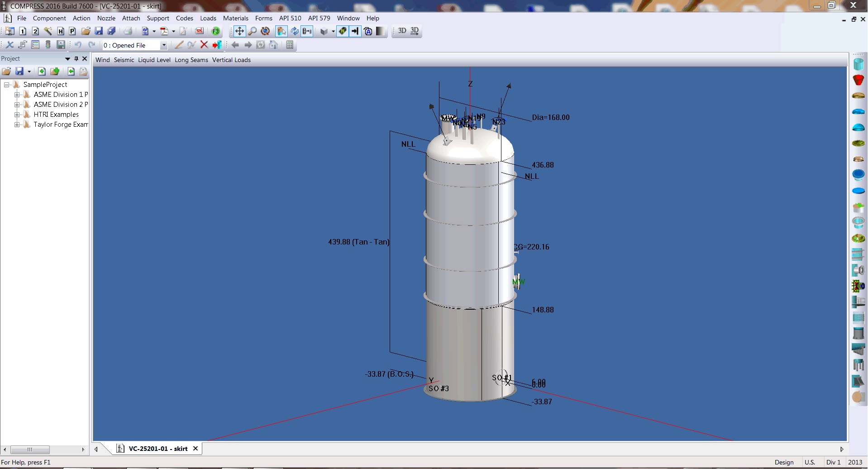Image resolution: width=868 pixels, height=469 pixels.
Task: Toggle the nozzle N label display
Action: pos(343,31)
